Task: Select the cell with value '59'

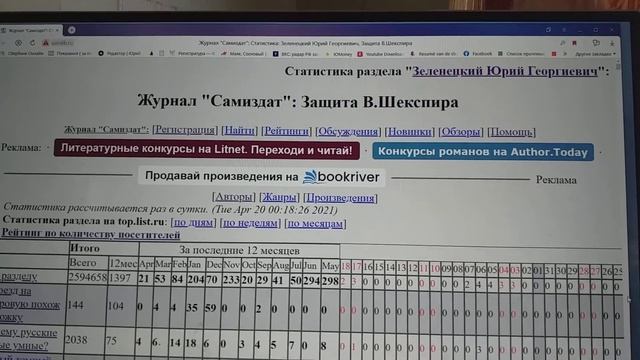Action: 211,307
